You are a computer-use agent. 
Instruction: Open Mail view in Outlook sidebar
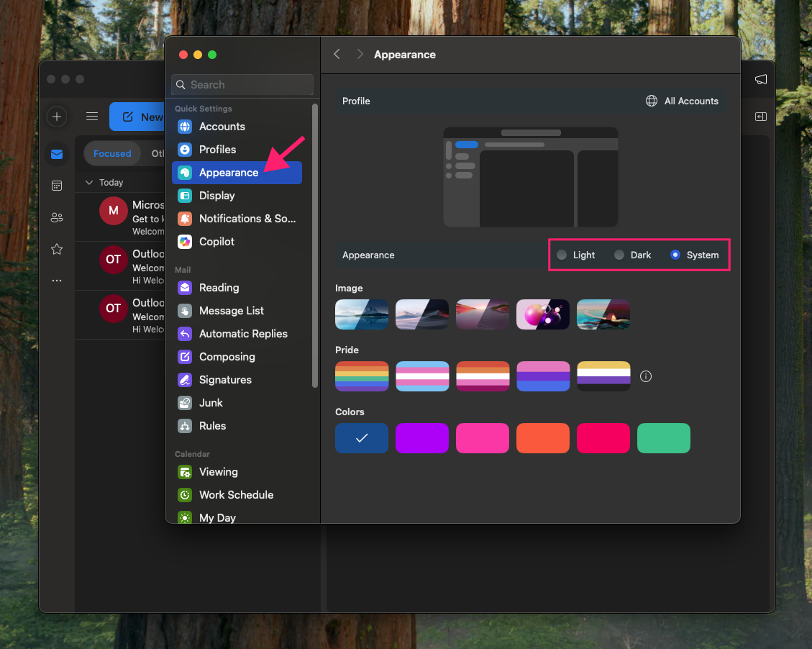point(57,155)
